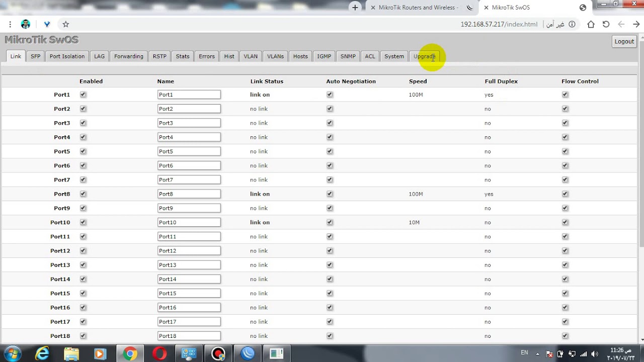The height and width of the screenshot is (362, 644).
Task: Close the MikroTik Routers and Wireless tab
Action: click(x=373, y=8)
